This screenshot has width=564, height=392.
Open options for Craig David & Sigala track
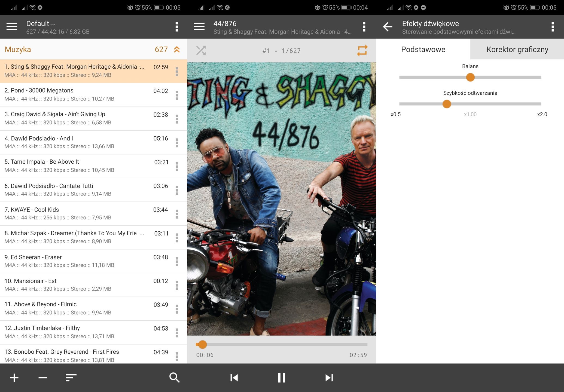(x=177, y=119)
